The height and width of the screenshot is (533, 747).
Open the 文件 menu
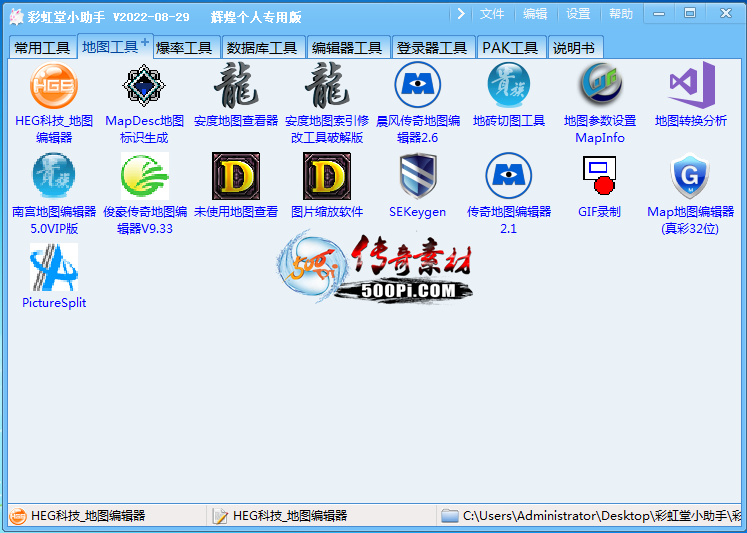tap(492, 14)
